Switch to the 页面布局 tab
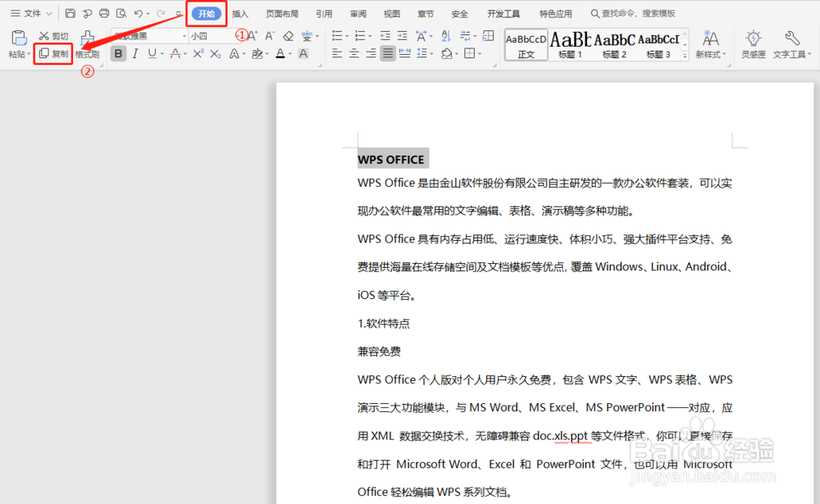Viewport: 820px width, 504px height. click(x=282, y=14)
